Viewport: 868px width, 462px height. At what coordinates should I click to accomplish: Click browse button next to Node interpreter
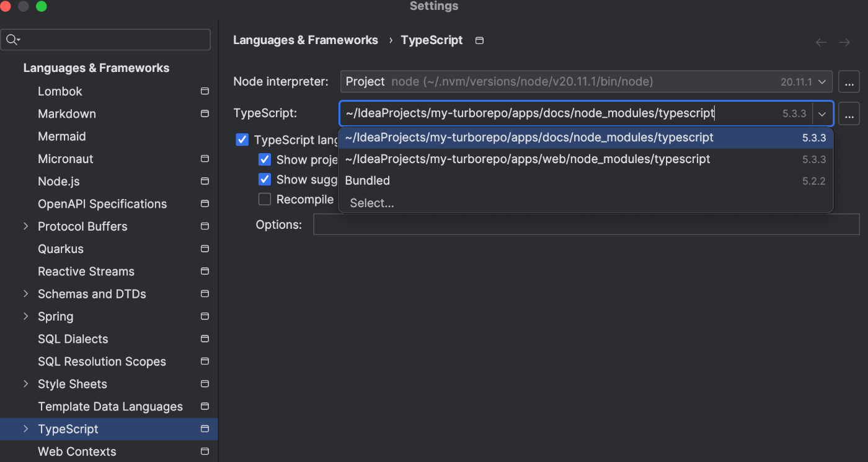(x=849, y=82)
